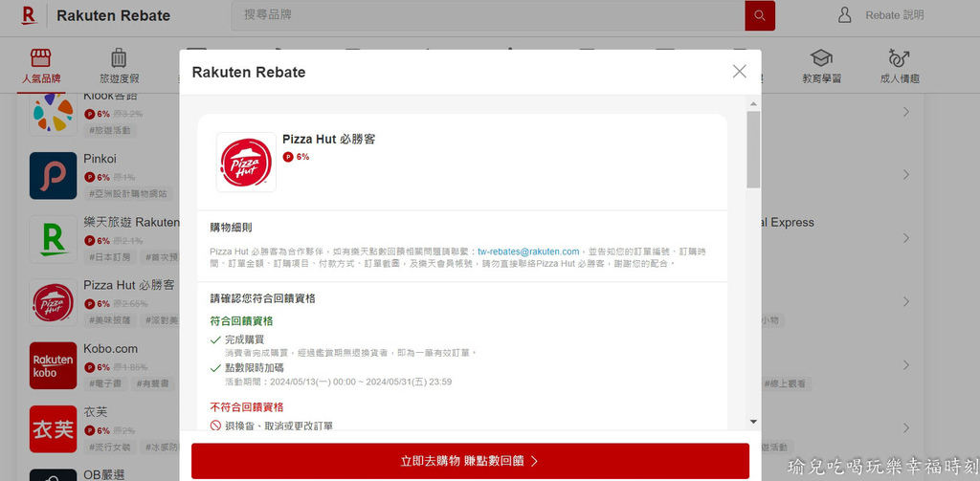The height and width of the screenshot is (481, 980).
Task: Click the Pinkoi brand name
Action: tap(100, 159)
